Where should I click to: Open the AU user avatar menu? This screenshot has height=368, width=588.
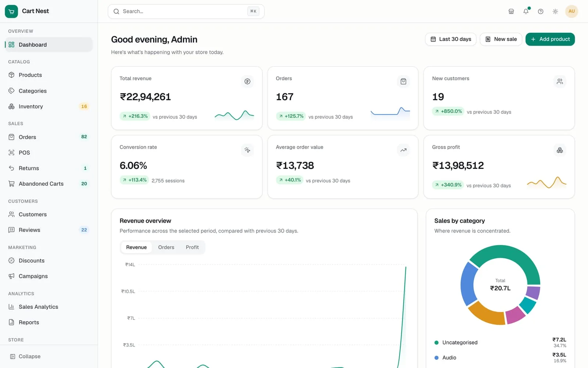tap(571, 11)
